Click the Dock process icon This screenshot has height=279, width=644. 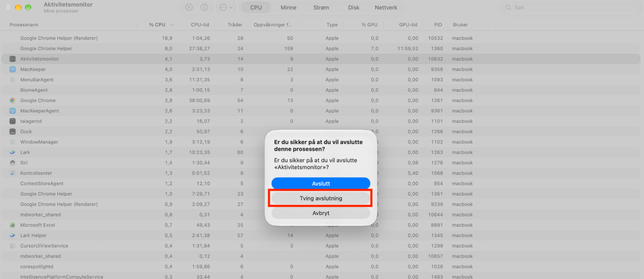pyautogui.click(x=13, y=132)
